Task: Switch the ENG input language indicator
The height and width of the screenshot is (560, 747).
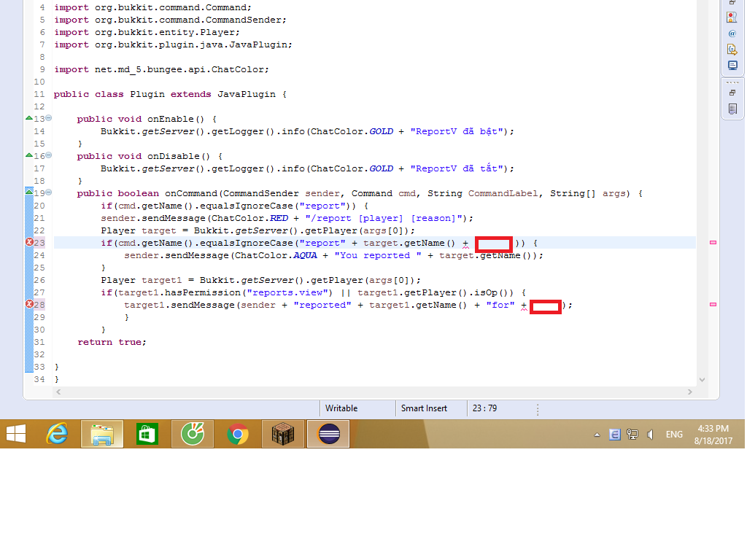Action: pyautogui.click(x=674, y=435)
